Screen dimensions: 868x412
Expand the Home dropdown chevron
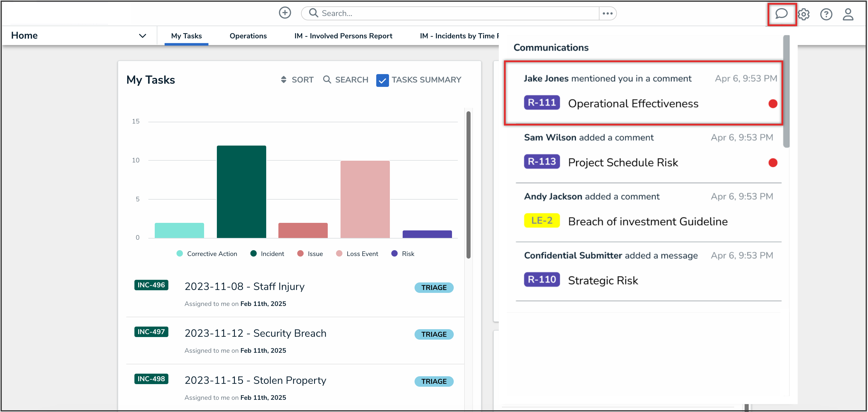pyautogui.click(x=143, y=36)
